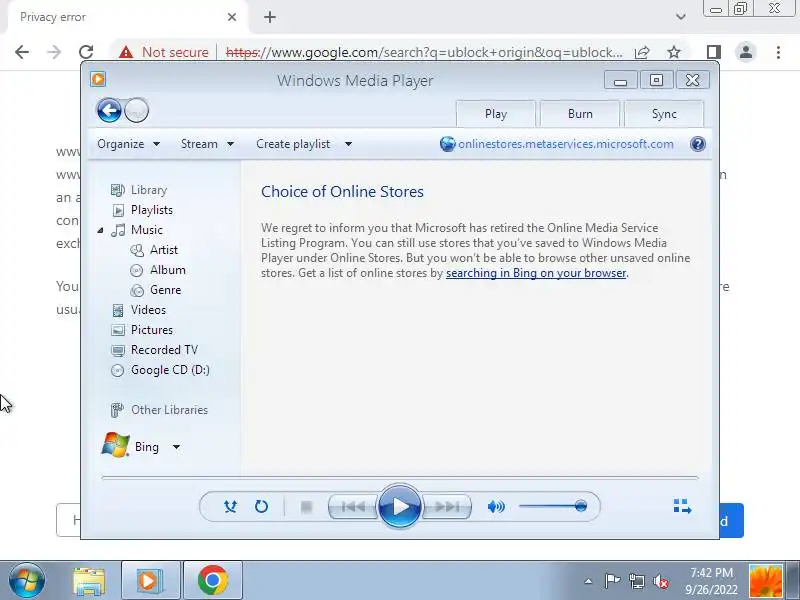Click the Not secure warning in Chrome
The image size is (800, 600).
pos(164,52)
